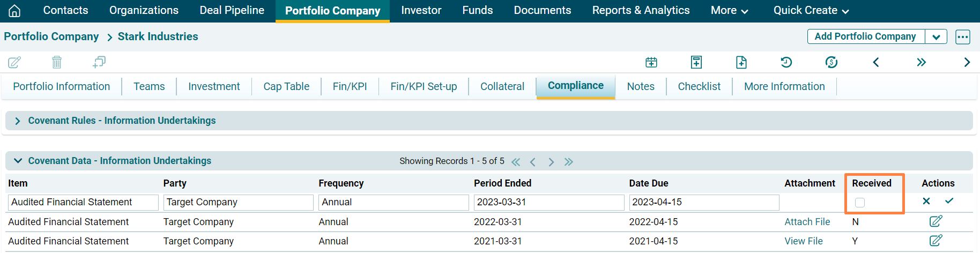Click the pencil edit icon in toolbar
980x253 pixels.
click(14, 62)
